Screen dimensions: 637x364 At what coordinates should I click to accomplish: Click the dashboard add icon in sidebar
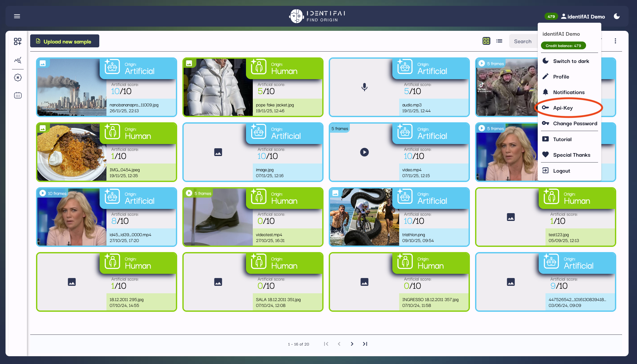[x=18, y=41]
